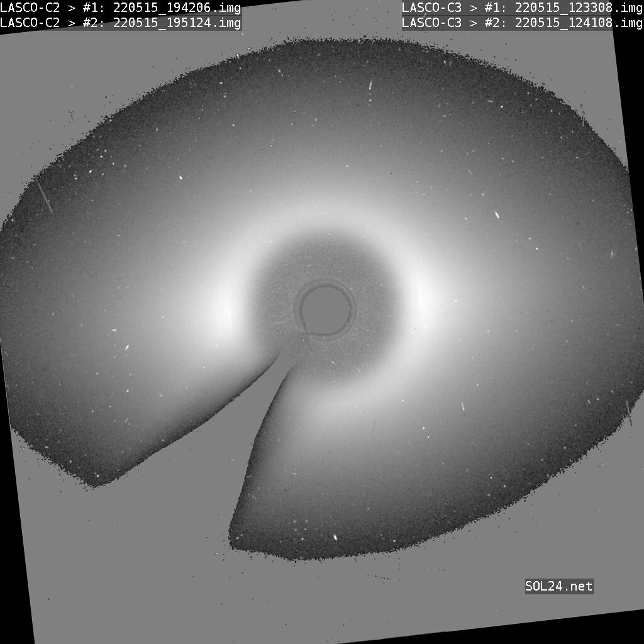Screen dimensions: 644x644
Task: Select the LASCO-C3 #2 220515_124108.img label
Action: tap(522, 23)
